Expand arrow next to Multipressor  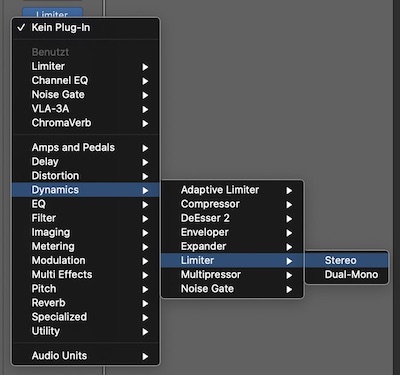coord(289,275)
